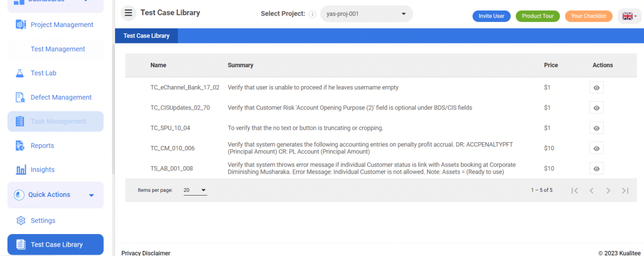The image size is (644, 256).
Task: Click the Reports icon in sidebar
Action: point(20,146)
